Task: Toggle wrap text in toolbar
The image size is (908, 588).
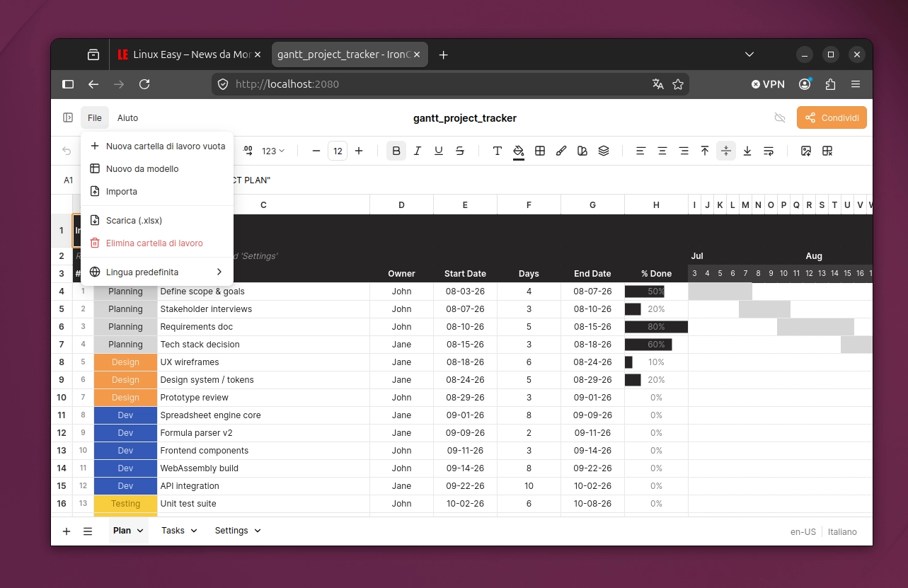Action: [769, 151]
